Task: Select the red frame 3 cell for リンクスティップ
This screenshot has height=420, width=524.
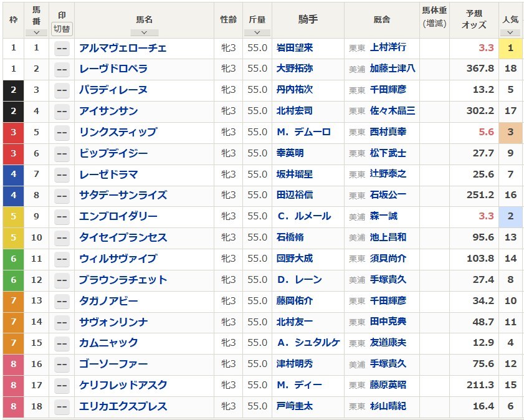Action: [x=13, y=133]
